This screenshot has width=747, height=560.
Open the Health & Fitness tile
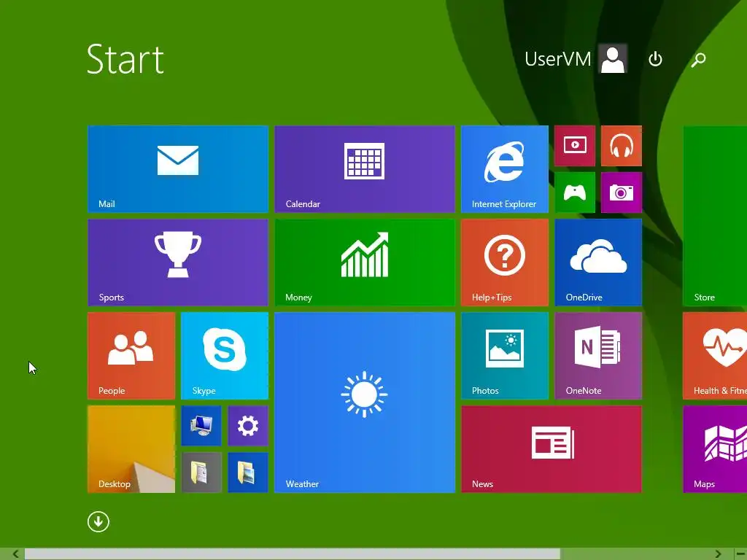tap(715, 355)
